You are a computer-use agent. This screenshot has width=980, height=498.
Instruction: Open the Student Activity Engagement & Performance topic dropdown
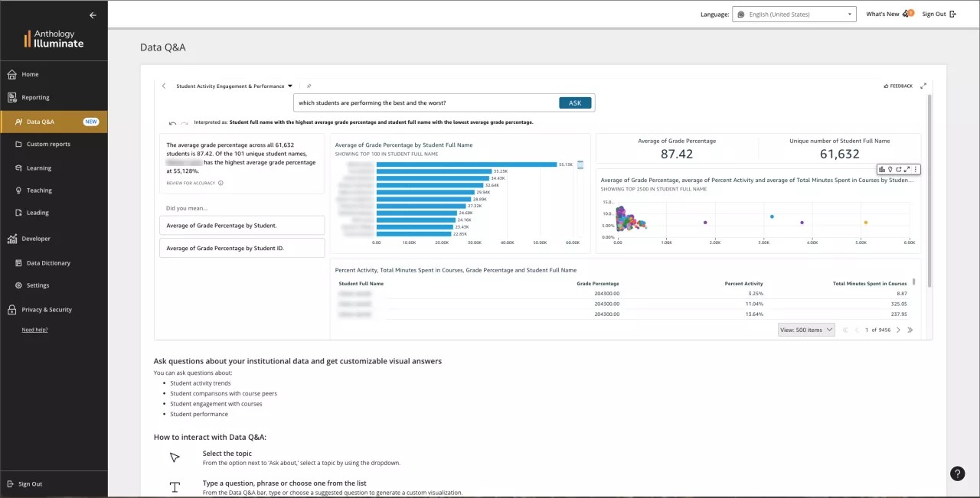(289, 86)
